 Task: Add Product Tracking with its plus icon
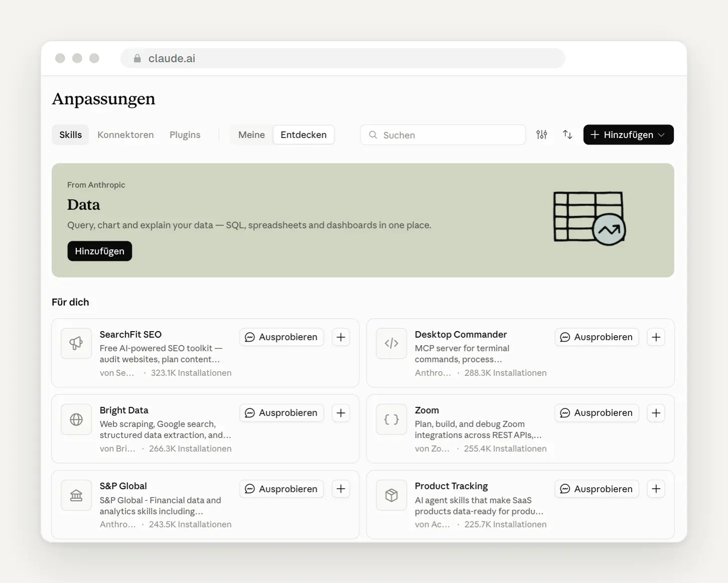tap(656, 489)
